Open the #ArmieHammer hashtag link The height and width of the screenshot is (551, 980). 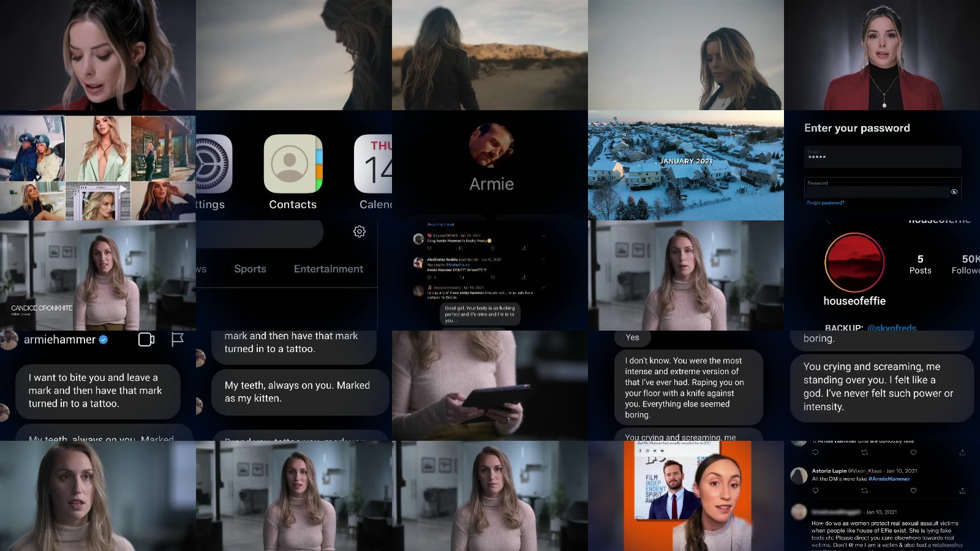(889, 479)
